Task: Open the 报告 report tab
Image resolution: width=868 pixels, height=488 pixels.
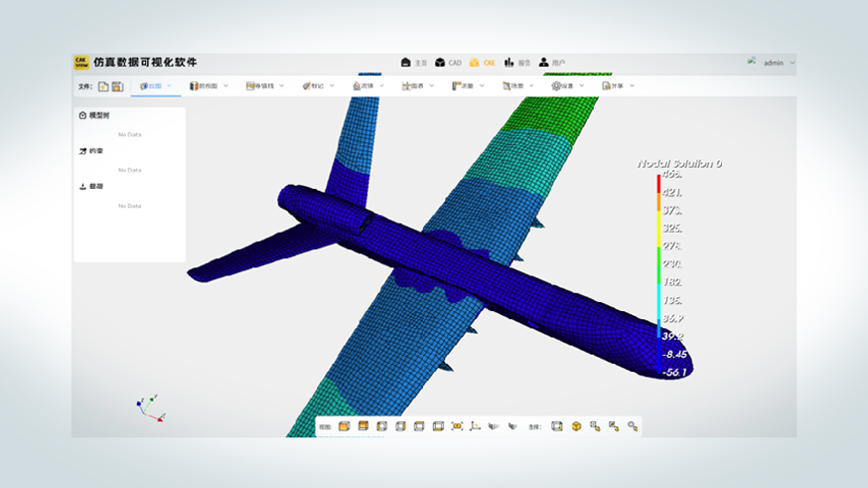Action: click(x=516, y=63)
